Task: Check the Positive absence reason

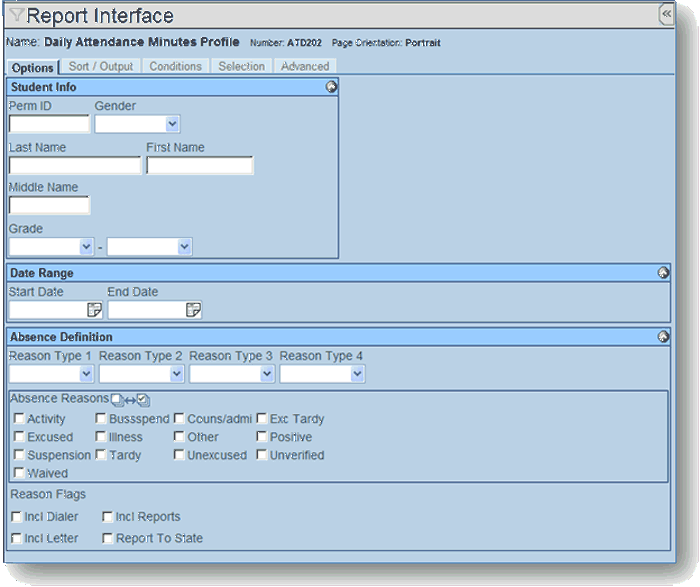Action: tap(262, 437)
